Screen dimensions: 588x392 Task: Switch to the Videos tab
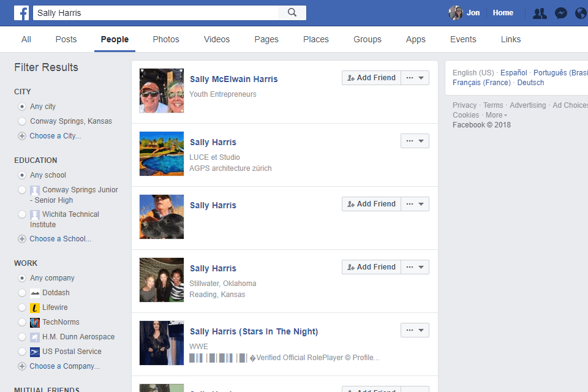(x=217, y=39)
